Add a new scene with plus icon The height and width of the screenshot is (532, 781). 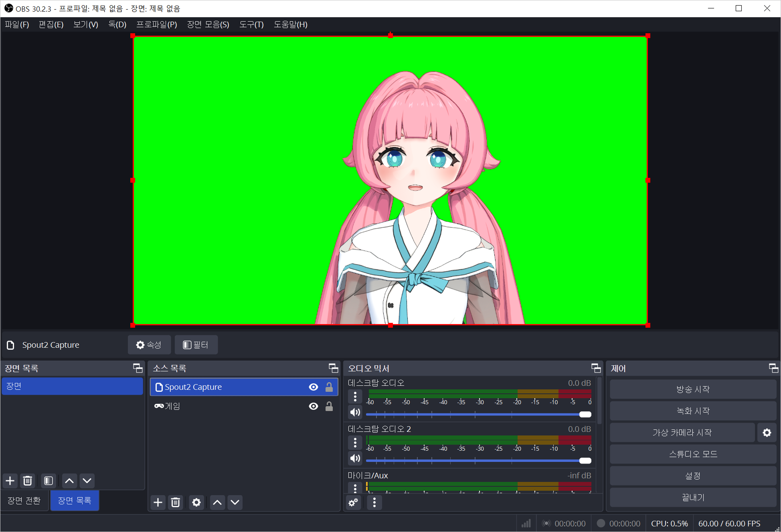[x=10, y=480]
